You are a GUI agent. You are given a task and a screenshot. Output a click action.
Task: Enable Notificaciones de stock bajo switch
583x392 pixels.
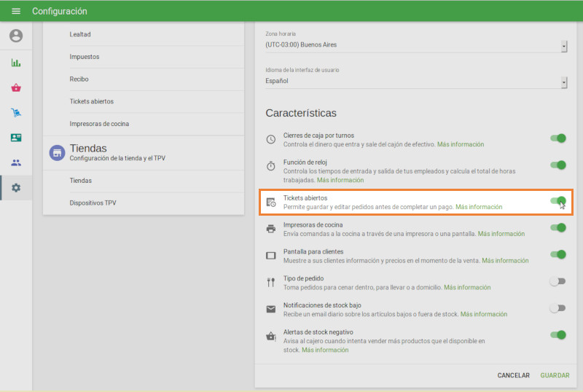[x=557, y=308]
